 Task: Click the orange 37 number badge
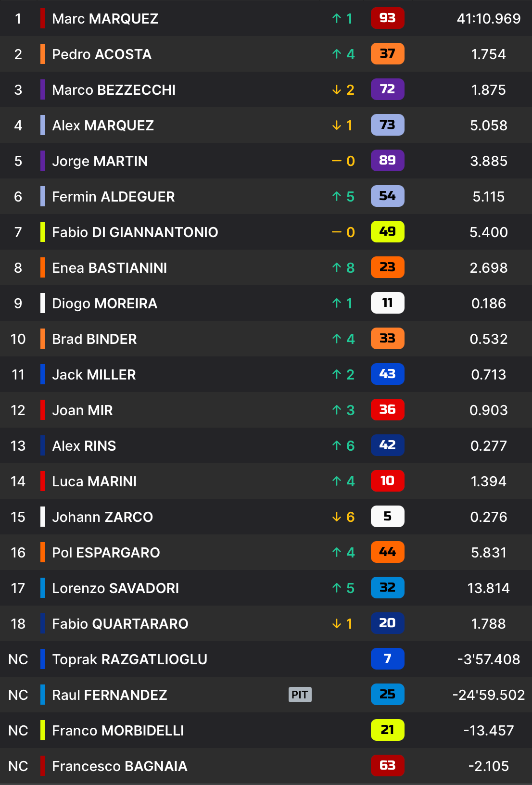[x=387, y=54]
